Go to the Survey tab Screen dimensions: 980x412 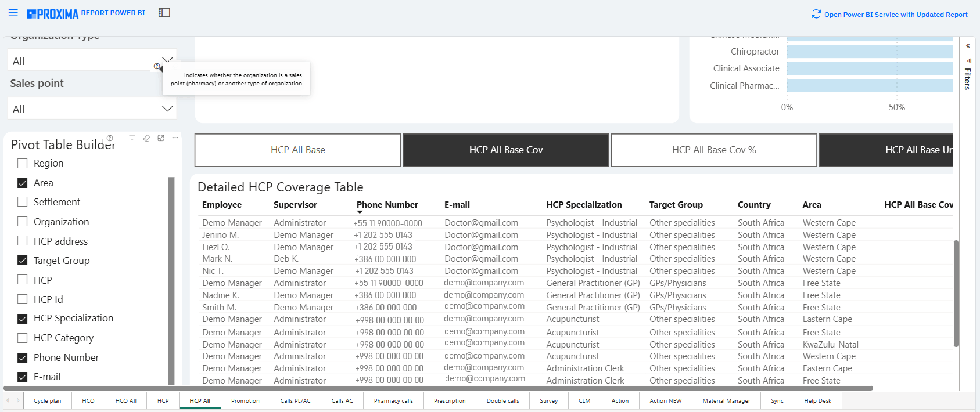[549, 401]
